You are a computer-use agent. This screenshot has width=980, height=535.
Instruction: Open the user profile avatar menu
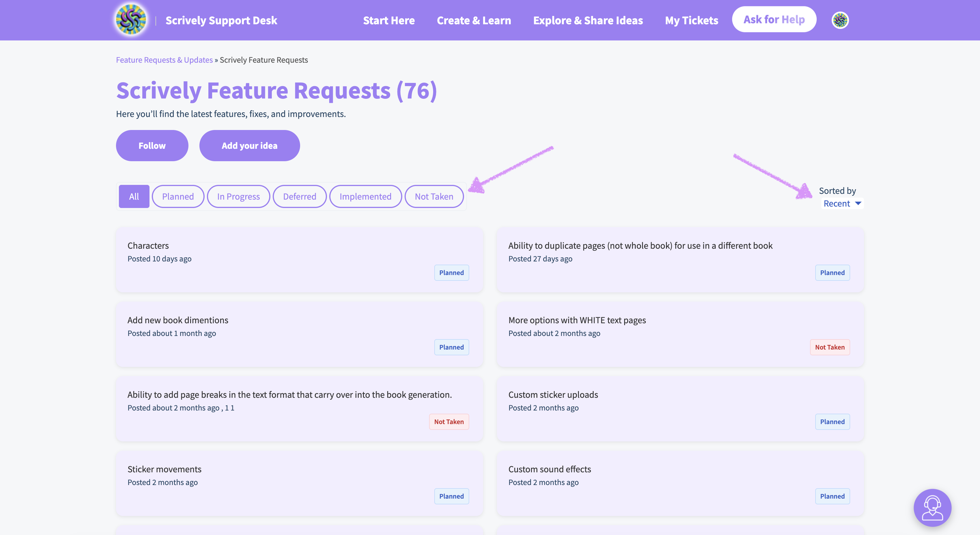pos(840,20)
